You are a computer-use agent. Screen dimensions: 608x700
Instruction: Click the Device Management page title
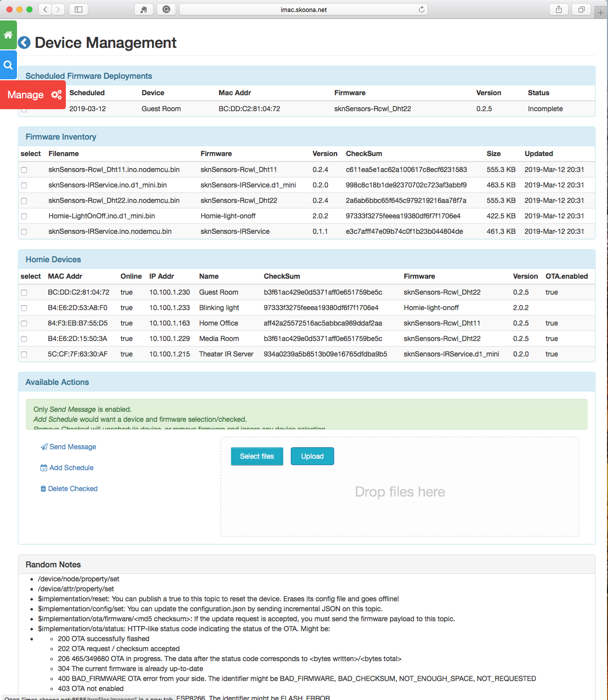click(106, 43)
